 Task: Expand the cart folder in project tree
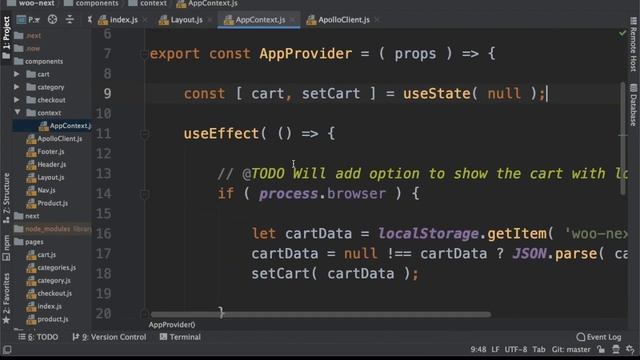point(17,74)
